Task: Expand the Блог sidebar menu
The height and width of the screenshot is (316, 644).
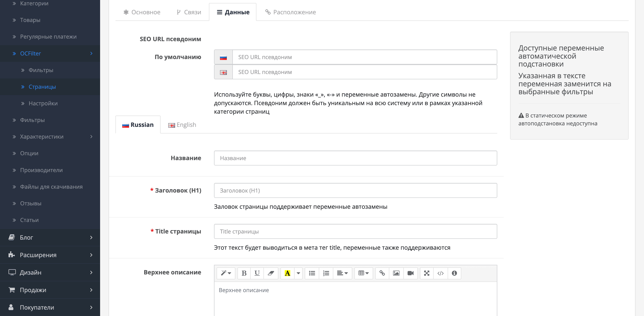Action: tap(50, 237)
